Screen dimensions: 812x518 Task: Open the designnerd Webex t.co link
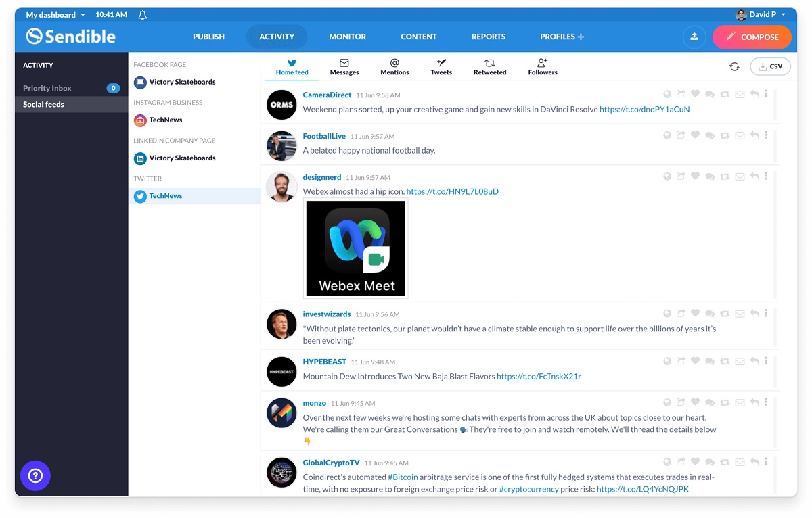coord(452,191)
